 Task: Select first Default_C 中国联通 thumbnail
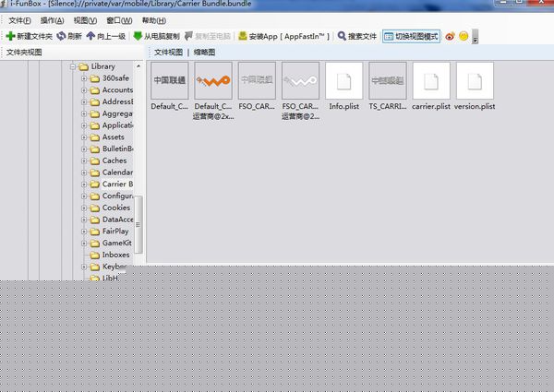(x=170, y=81)
